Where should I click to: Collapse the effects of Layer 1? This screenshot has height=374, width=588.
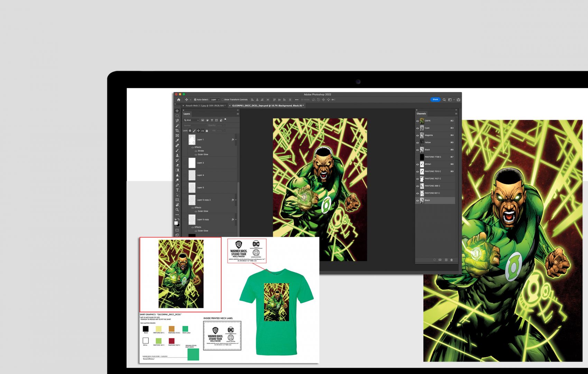pyautogui.click(x=236, y=140)
